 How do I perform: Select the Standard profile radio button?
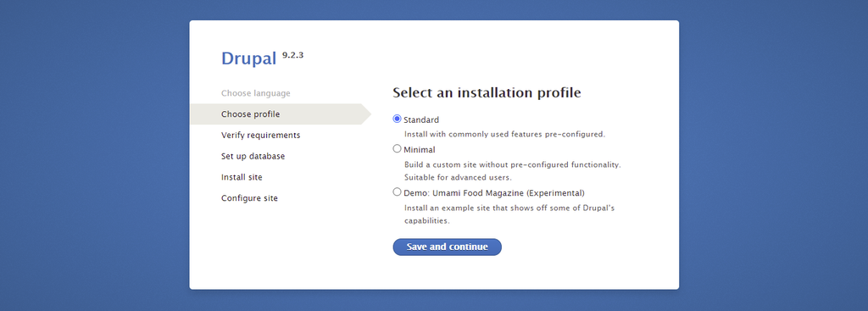[397, 119]
